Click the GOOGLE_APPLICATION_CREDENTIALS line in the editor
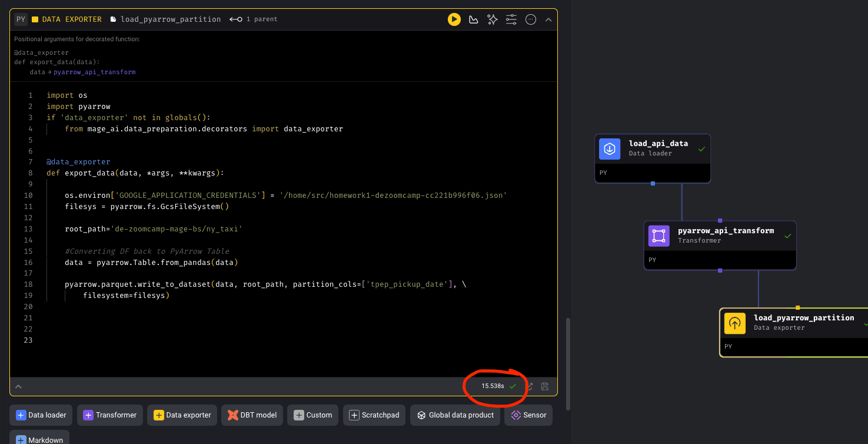The image size is (868, 444). (x=286, y=196)
